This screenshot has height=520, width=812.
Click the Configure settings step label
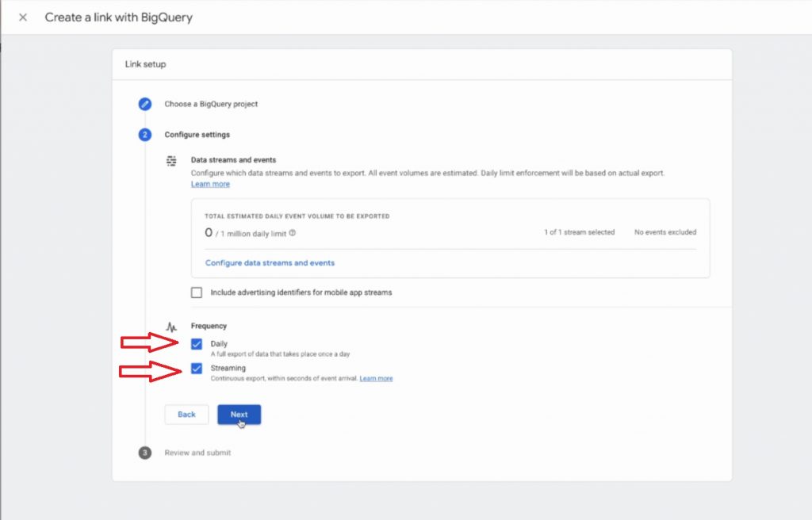[197, 135]
